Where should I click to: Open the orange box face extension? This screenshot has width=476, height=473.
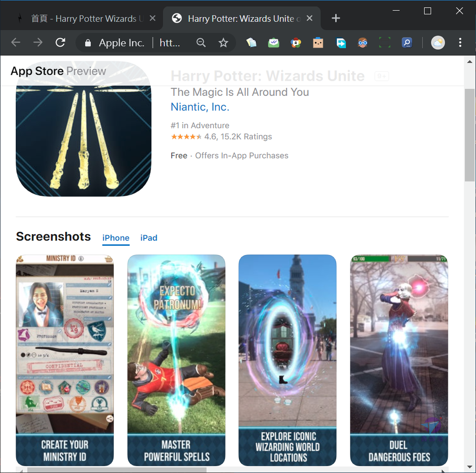pyautogui.click(x=318, y=43)
